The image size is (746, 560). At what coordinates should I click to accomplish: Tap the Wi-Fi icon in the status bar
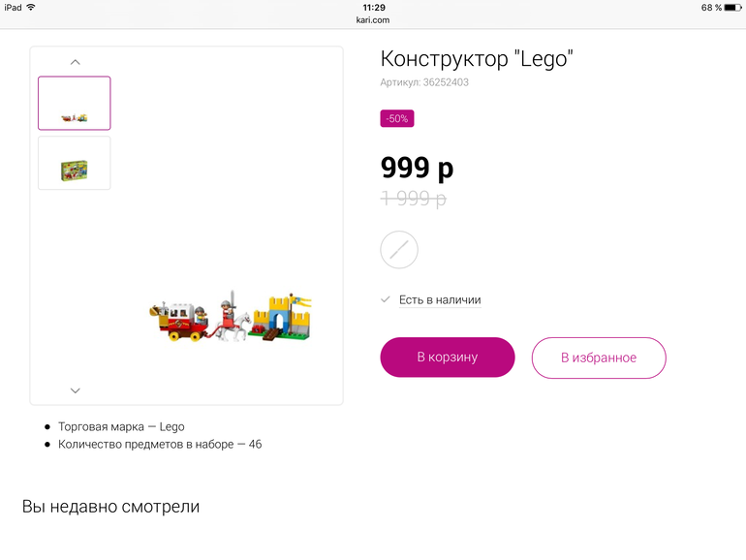tap(31, 7)
